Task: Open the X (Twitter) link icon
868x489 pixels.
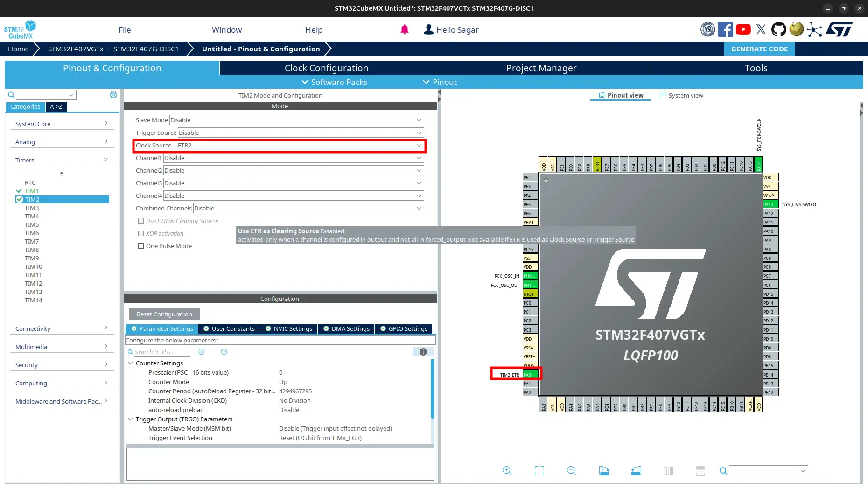Action: [x=761, y=29]
